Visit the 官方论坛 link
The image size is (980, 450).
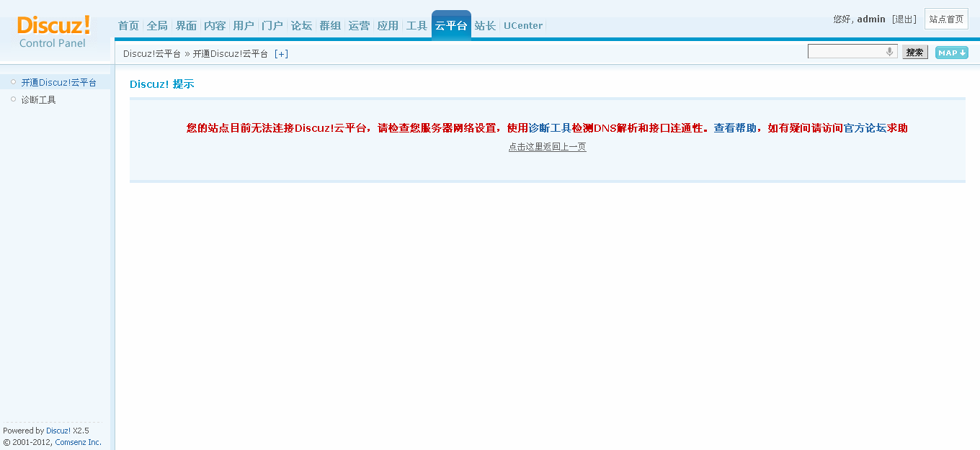[865, 128]
